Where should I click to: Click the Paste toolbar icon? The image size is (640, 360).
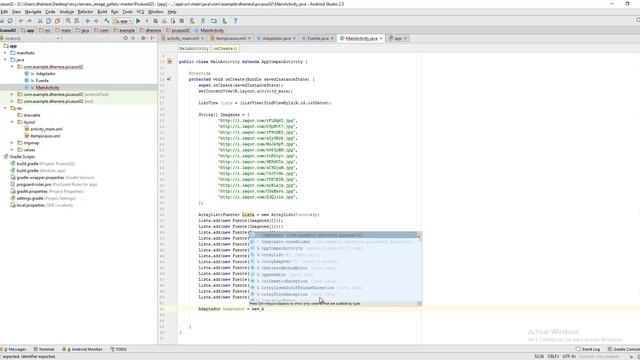[x=57, y=21]
